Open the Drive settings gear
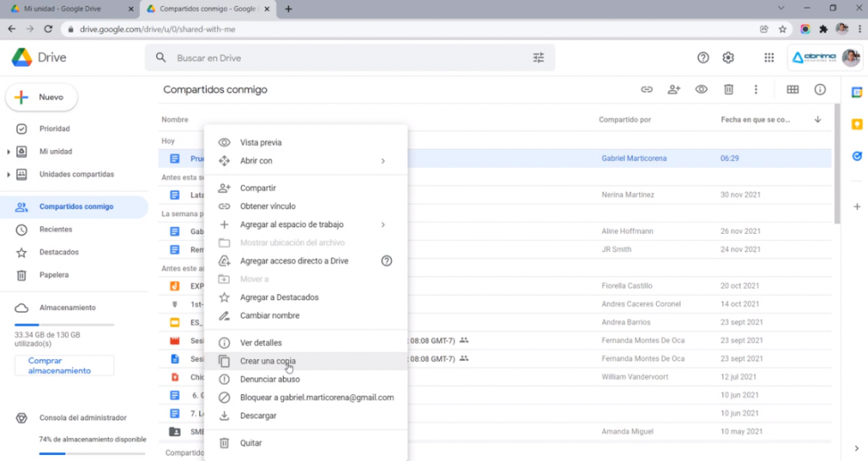The height and width of the screenshot is (461, 868). 728,58
